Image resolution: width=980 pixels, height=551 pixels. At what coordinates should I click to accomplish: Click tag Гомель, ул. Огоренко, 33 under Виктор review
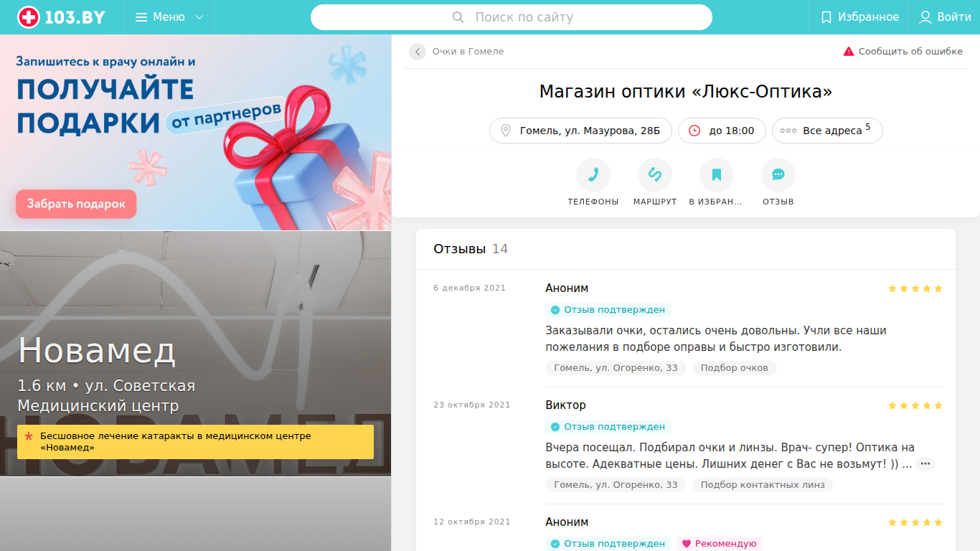[x=616, y=485]
